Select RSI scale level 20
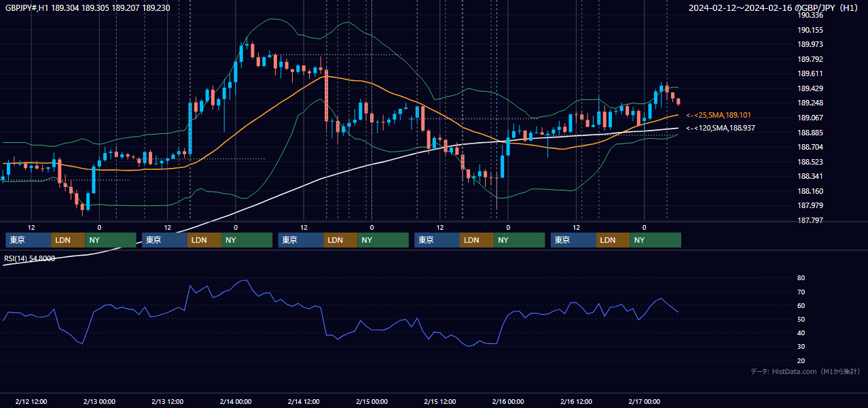Viewport: 868px width, 408px height. [x=801, y=360]
